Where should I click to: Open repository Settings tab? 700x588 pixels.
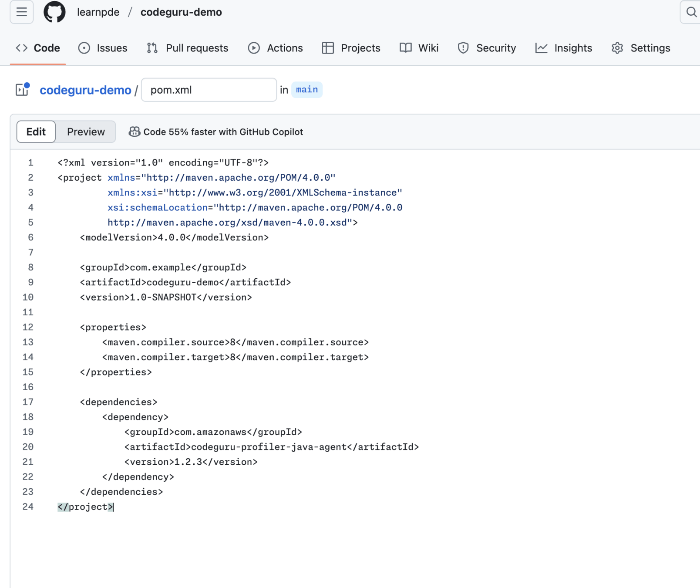tap(641, 48)
